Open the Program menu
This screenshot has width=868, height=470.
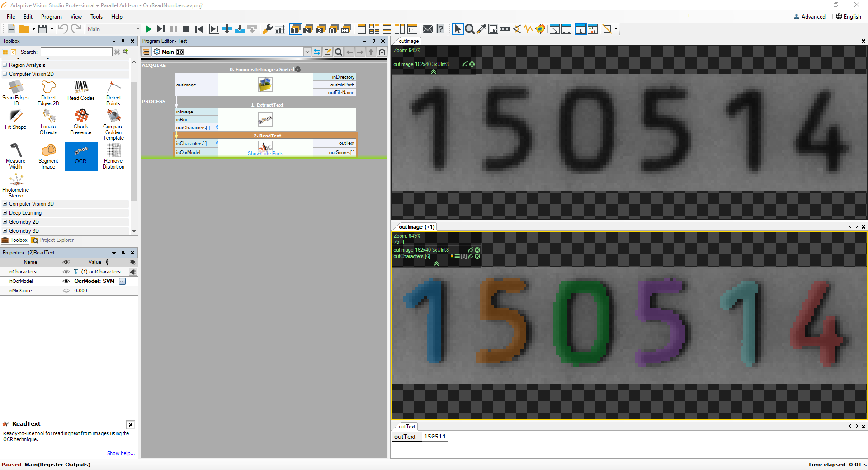[x=51, y=17]
